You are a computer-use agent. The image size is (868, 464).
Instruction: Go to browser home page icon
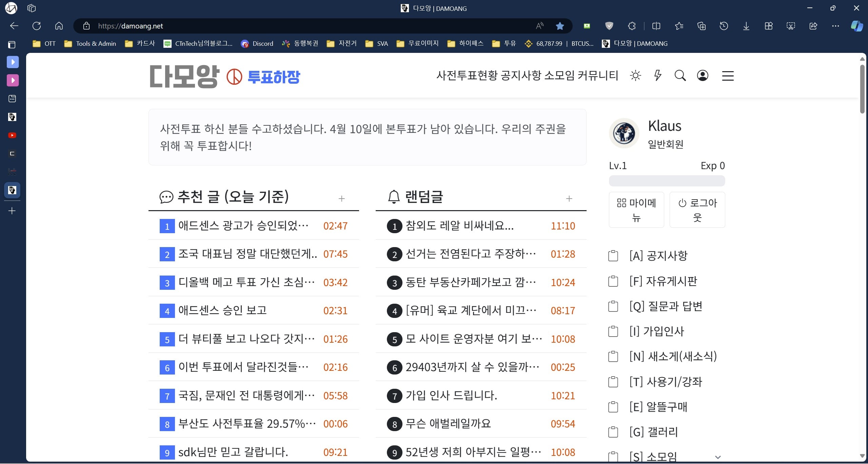pyautogui.click(x=59, y=26)
